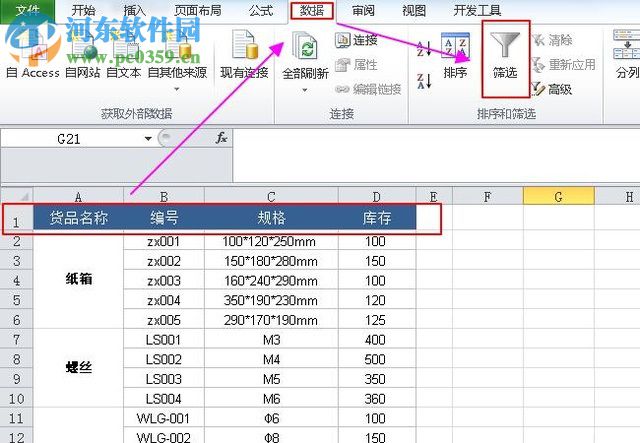The height and width of the screenshot is (443, 640).
Task: Switch to the 视图 ribbon tab
Action: point(414,11)
